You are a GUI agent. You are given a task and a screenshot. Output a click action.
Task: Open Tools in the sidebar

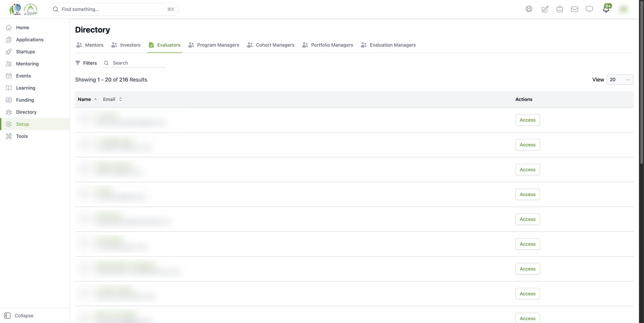pyautogui.click(x=35, y=136)
